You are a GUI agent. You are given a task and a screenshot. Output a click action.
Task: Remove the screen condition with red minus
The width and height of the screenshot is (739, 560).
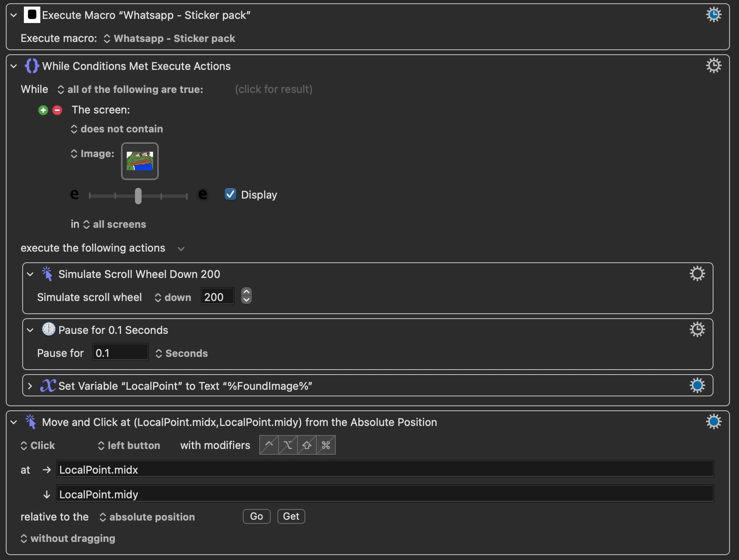pyautogui.click(x=57, y=110)
